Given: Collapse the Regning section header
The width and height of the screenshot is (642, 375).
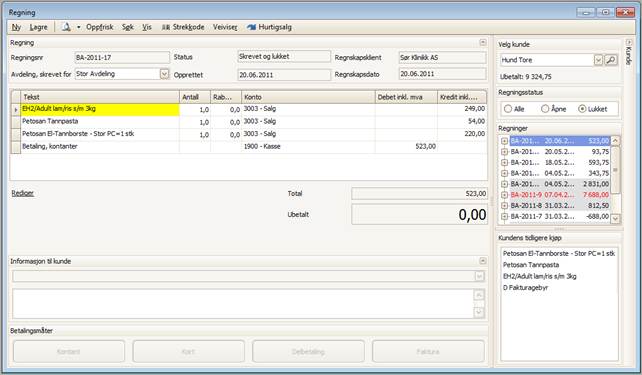Looking at the screenshot, I should [483, 43].
